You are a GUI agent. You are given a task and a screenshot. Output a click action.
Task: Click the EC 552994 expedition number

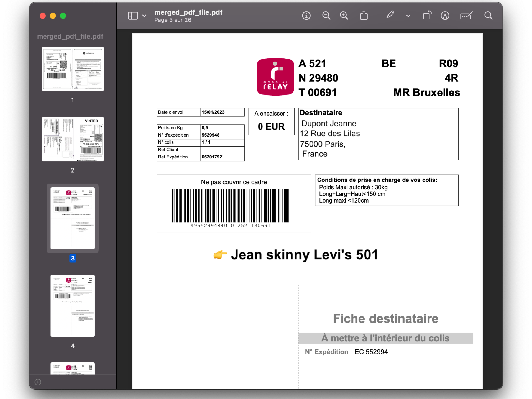tap(371, 352)
